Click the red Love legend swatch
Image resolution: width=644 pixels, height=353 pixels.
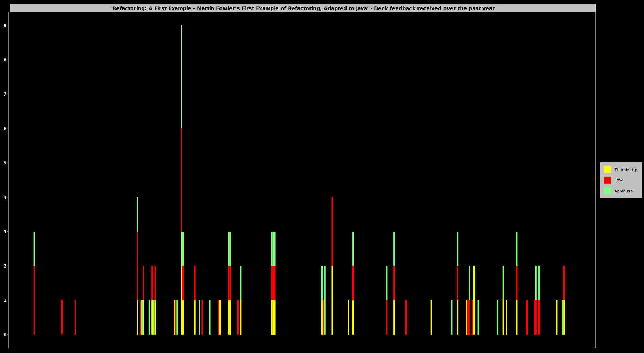coord(607,180)
